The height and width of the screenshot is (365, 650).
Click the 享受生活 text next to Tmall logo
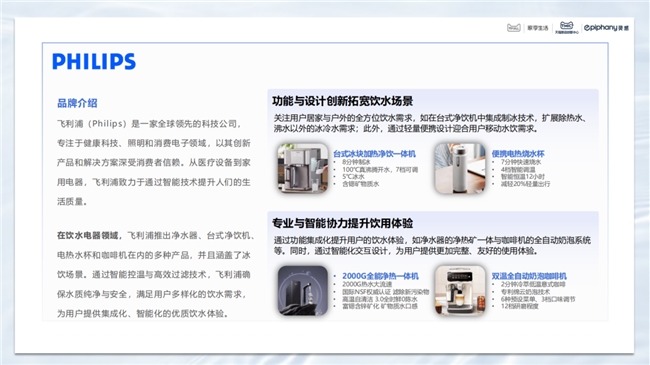[538, 28]
